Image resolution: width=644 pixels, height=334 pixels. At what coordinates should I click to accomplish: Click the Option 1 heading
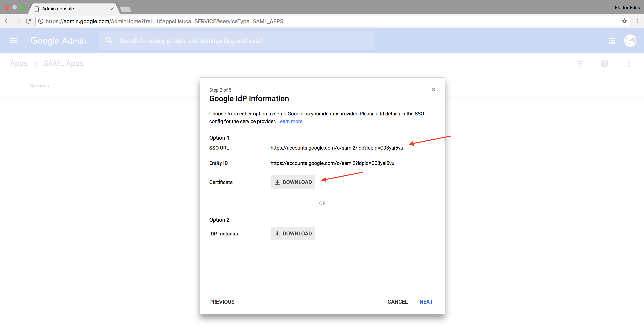coord(219,137)
